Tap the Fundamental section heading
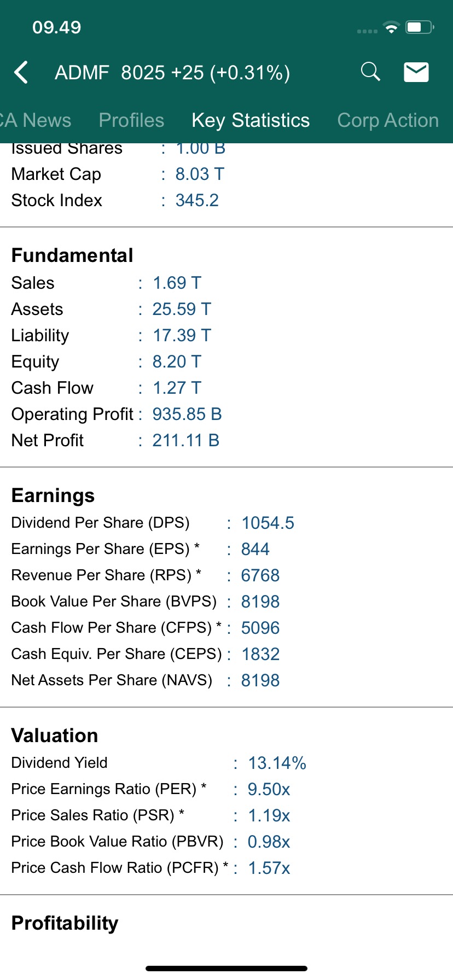Viewport: 453px width, 980px height. [x=72, y=255]
